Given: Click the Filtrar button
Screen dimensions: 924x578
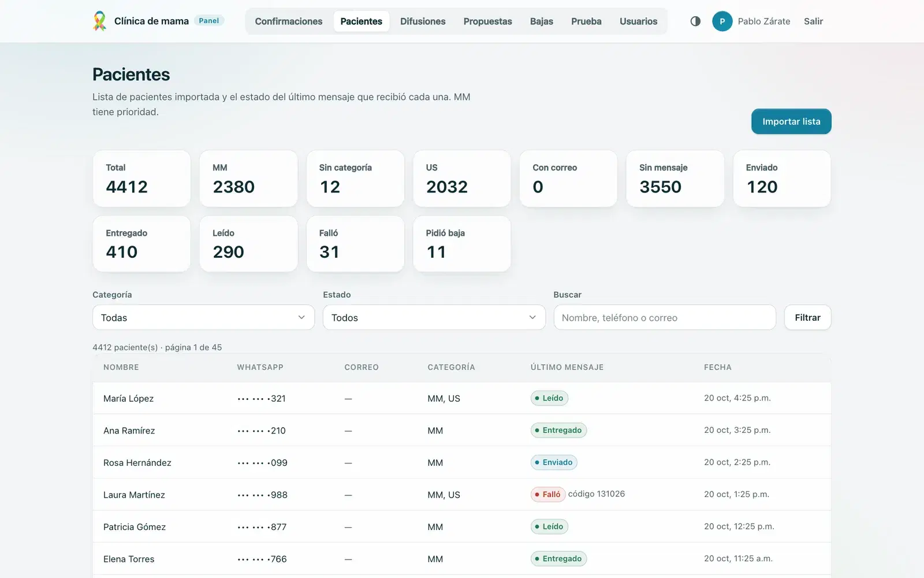Looking at the screenshot, I should pyautogui.click(x=807, y=317).
